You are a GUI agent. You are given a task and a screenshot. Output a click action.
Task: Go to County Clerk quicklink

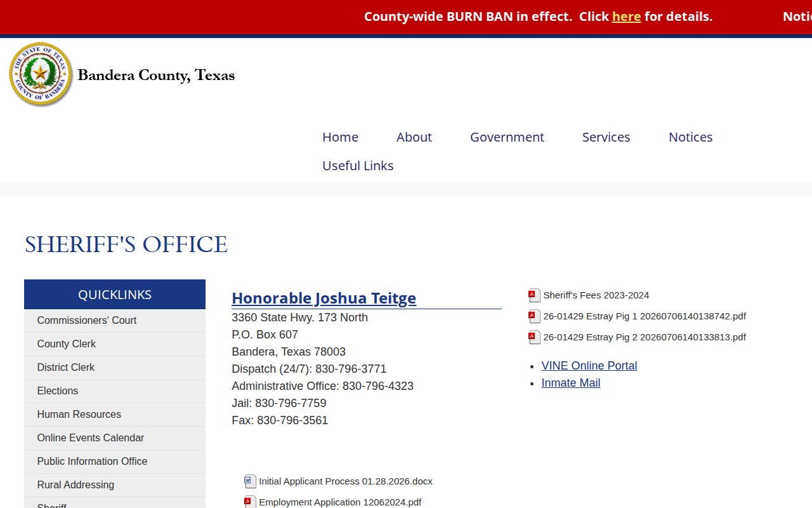point(115,344)
